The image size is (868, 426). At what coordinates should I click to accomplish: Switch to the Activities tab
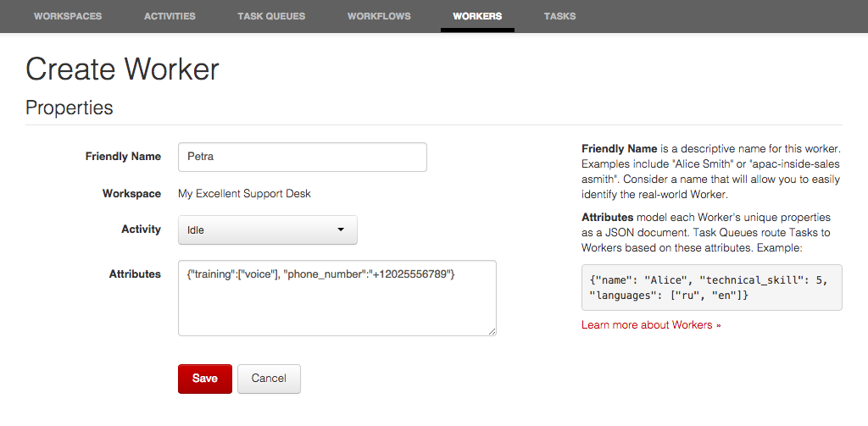[x=170, y=16]
